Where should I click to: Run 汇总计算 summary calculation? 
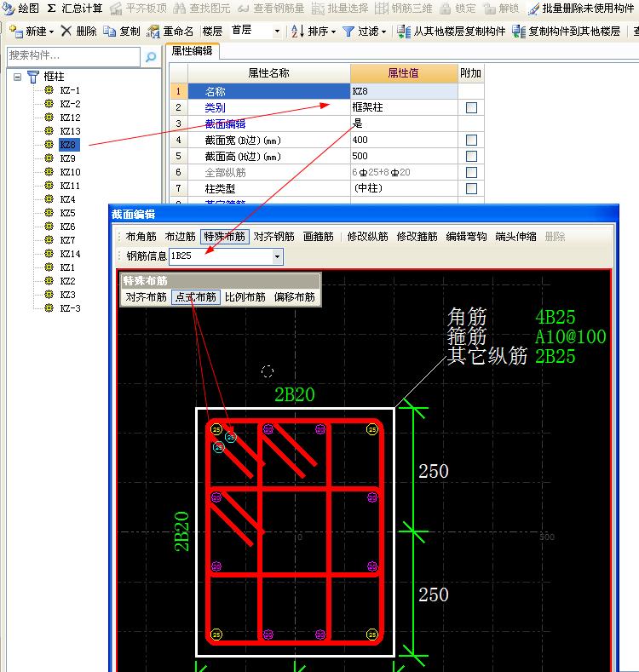point(74,9)
